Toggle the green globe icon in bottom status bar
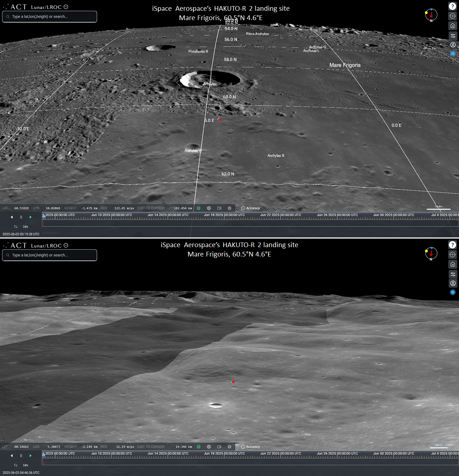This screenshot has height=476, width=459. [x=199, y=447]
